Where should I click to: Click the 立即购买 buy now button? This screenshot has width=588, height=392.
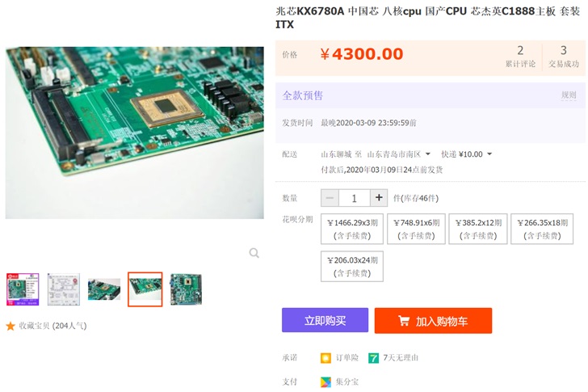coord(325,320)
